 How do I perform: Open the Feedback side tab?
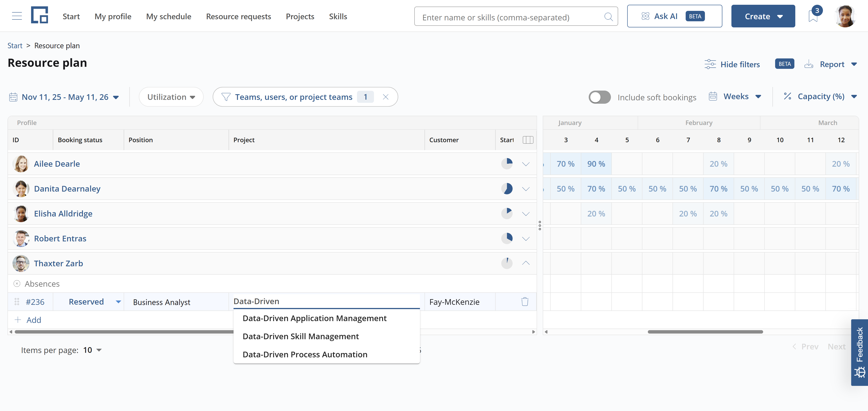860,352
